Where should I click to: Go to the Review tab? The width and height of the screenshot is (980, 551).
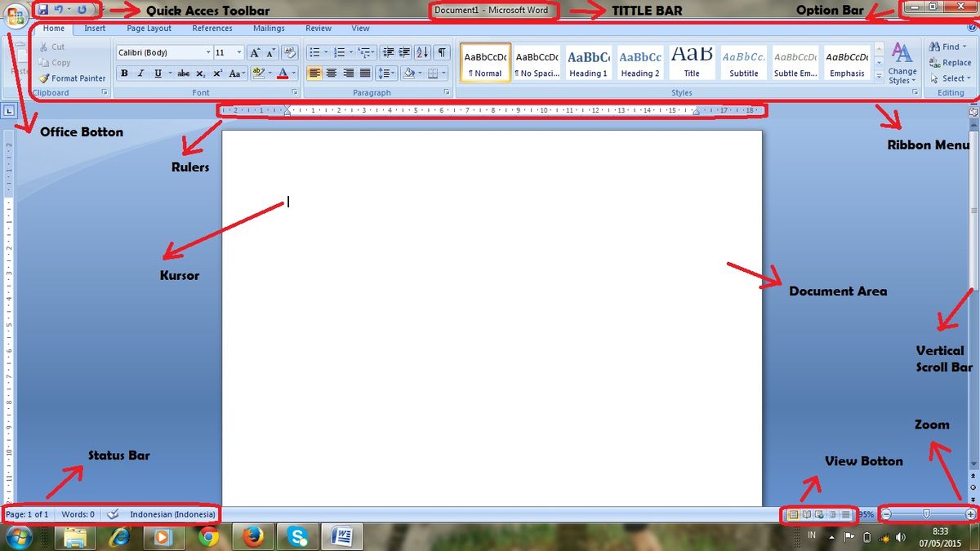(318, 29)
